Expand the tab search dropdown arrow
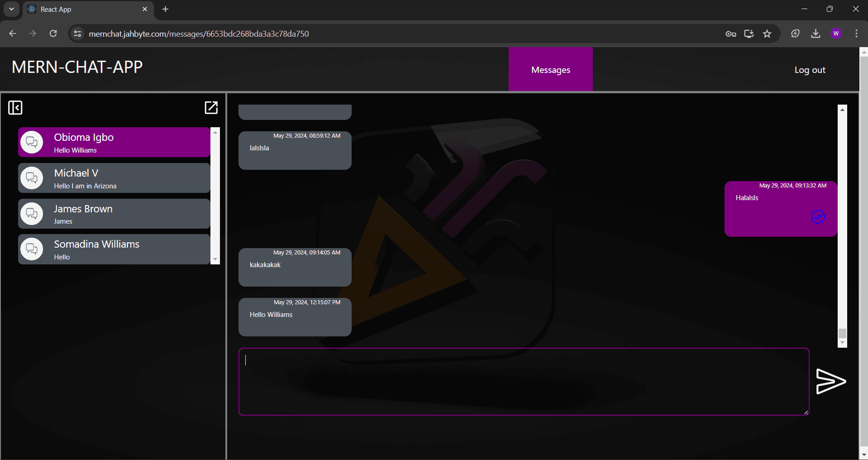The height and width of the screenshot is (460, 868). (11, 9)
